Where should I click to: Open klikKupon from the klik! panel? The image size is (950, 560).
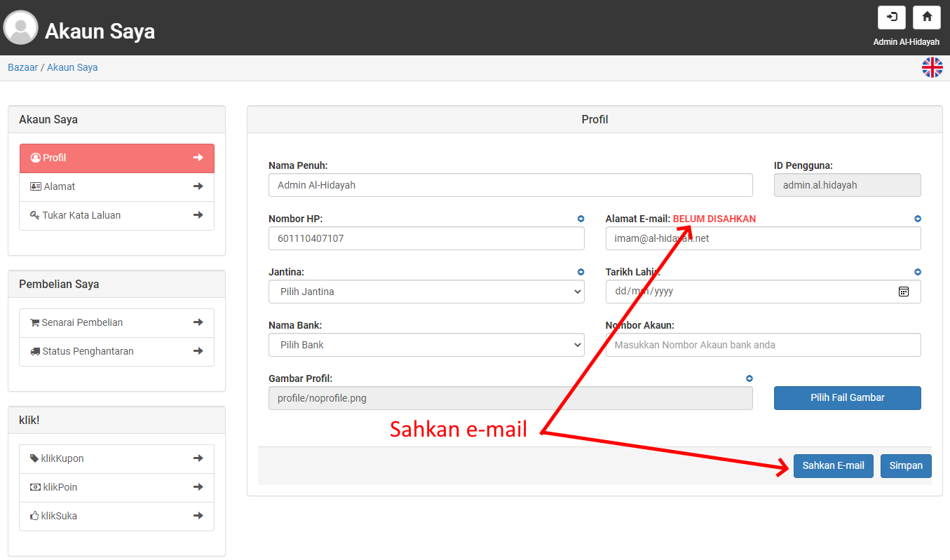click(x=116, y=458)
